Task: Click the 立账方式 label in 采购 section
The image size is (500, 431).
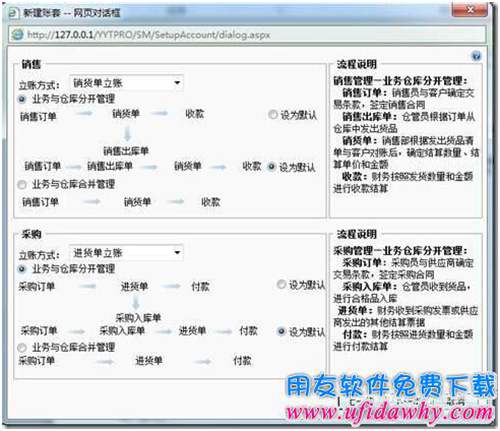Action: (39, 255)
